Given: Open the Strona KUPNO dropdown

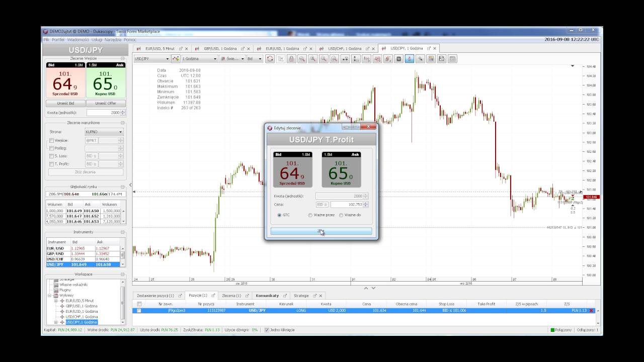Looking at the screenshot, I should [104, 132].
